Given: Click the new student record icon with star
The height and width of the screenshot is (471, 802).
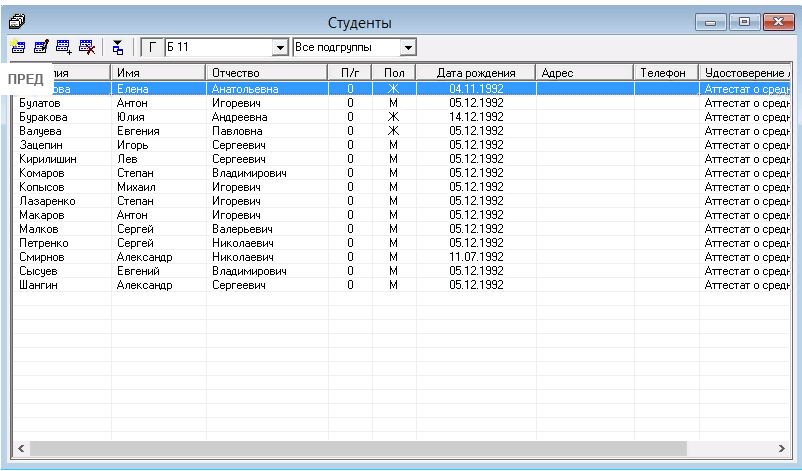Looking at the screenshot, I should pyautogui.click(x=18, y=47).
